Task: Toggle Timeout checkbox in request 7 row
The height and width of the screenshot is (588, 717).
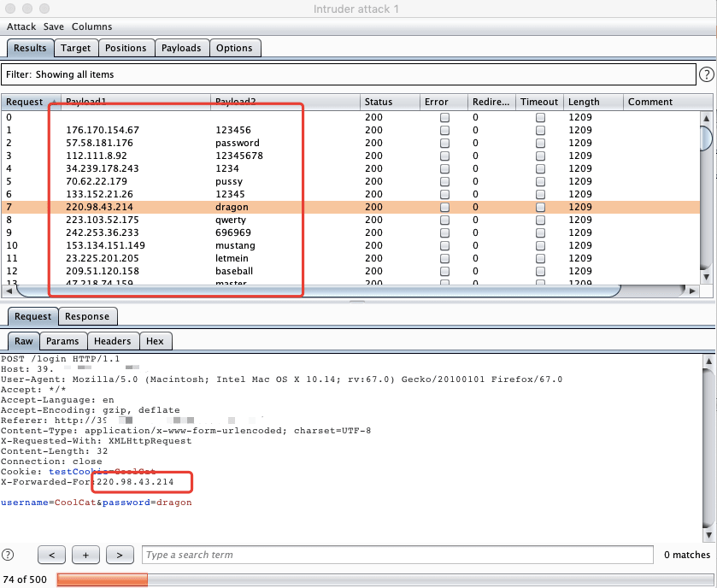Action: pos(540,207)
